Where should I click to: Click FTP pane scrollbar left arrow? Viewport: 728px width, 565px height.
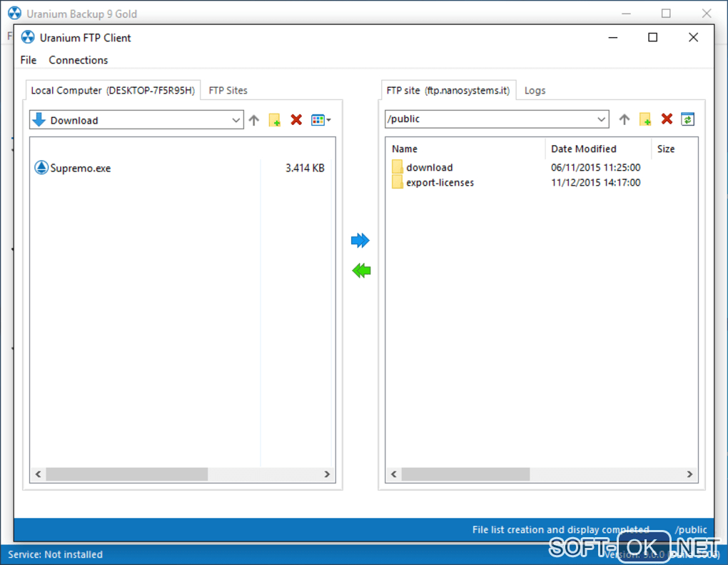coord(394,474)
